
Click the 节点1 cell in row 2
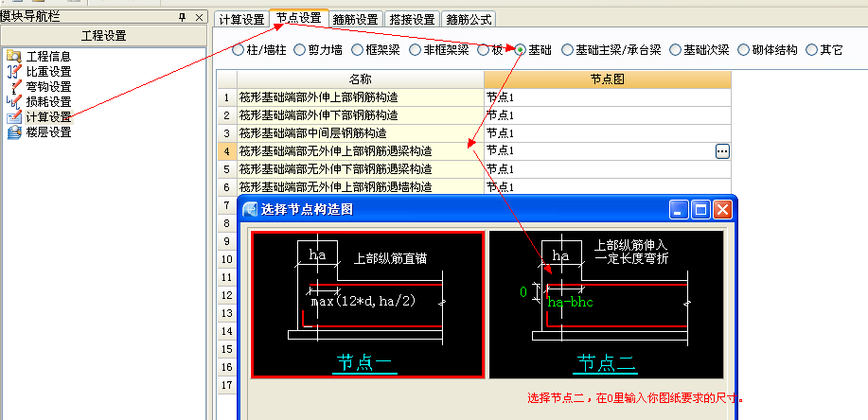point(608,115)
